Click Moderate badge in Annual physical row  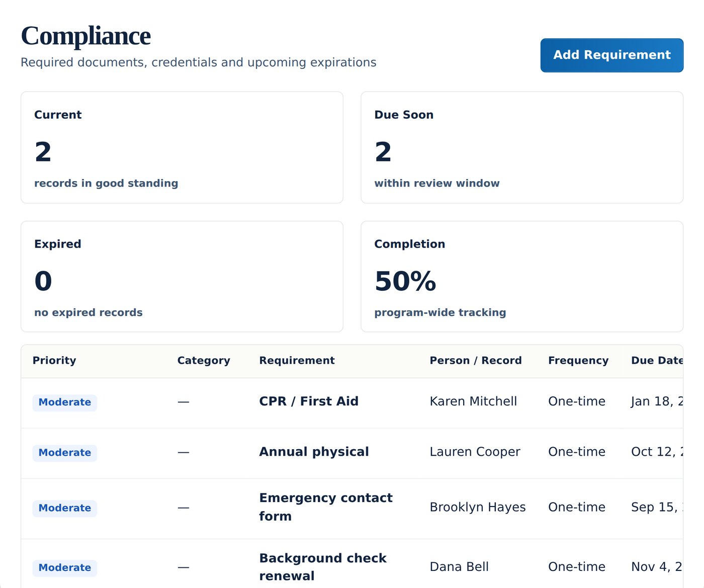[65, 453]
